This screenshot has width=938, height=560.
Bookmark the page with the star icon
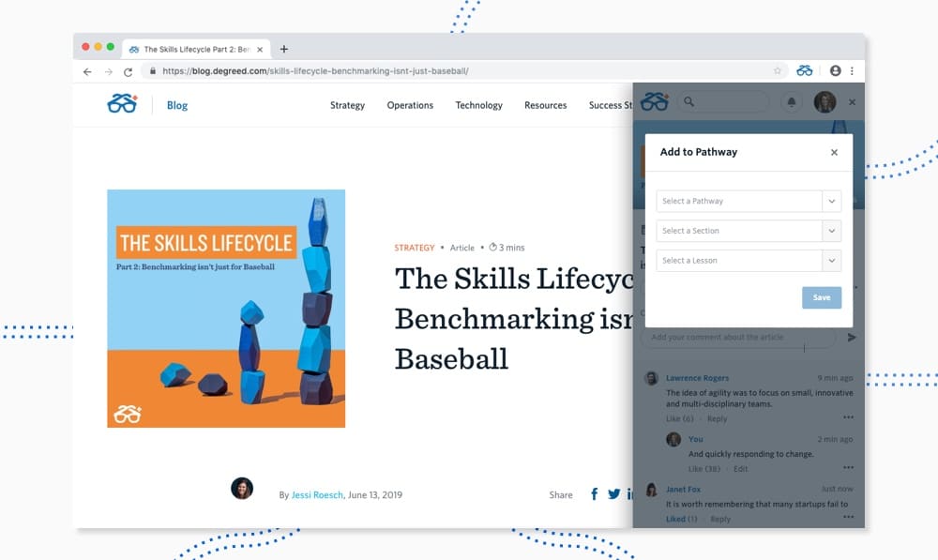point(777,70)
